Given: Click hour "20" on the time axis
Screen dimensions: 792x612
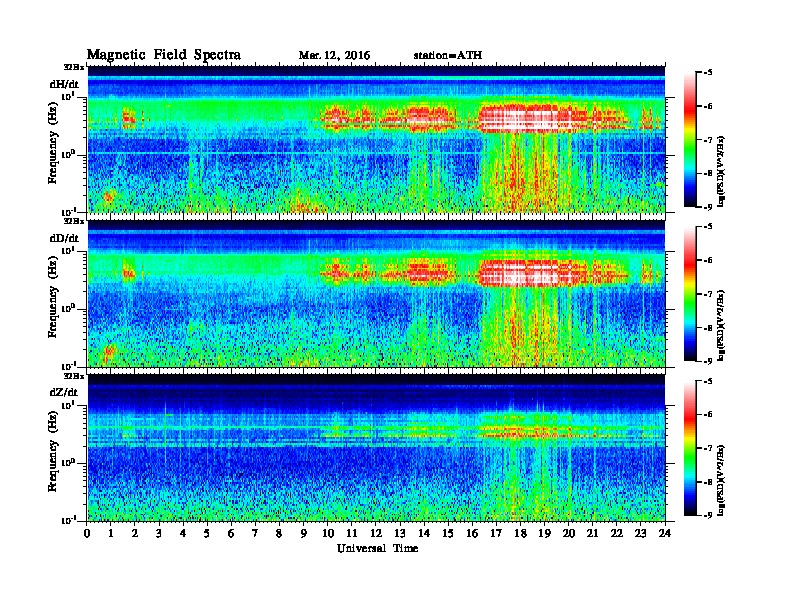Looking at the screenshot, I should pyautogui.click(x=569, y=533).
